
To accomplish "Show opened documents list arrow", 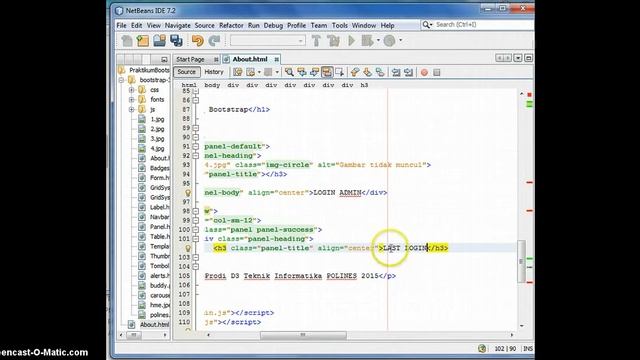I will tap(518, 58).
